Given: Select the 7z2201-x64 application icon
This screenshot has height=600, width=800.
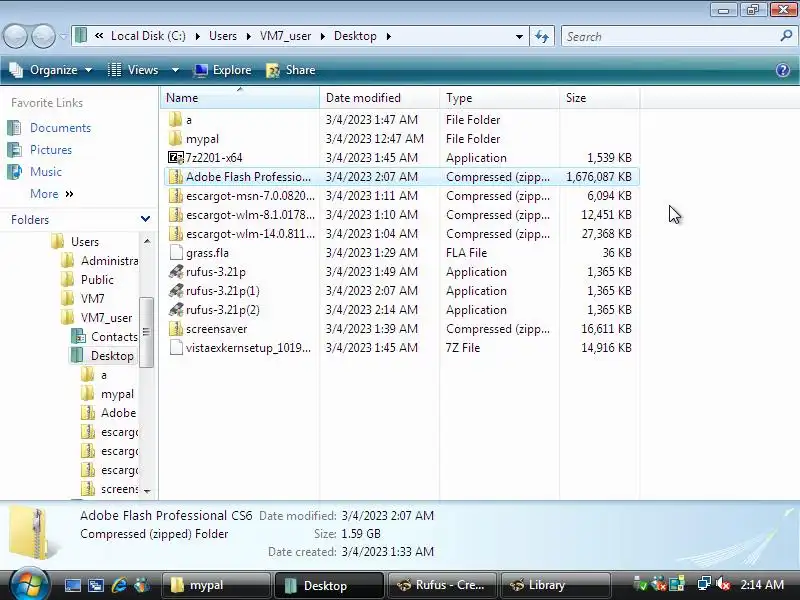Looking at the screenshot, I should click(176, 157).
